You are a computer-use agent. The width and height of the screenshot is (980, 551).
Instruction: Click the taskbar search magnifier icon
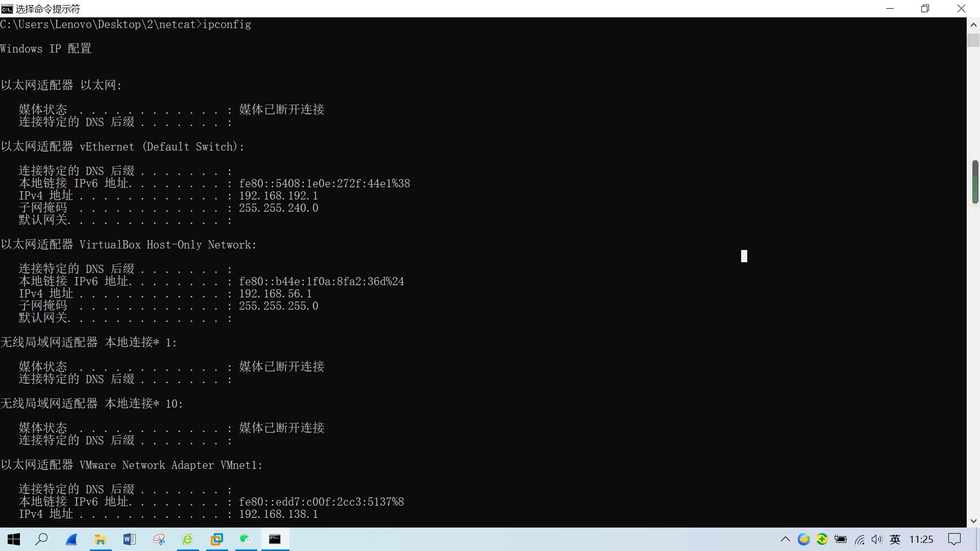click(41, 539)
